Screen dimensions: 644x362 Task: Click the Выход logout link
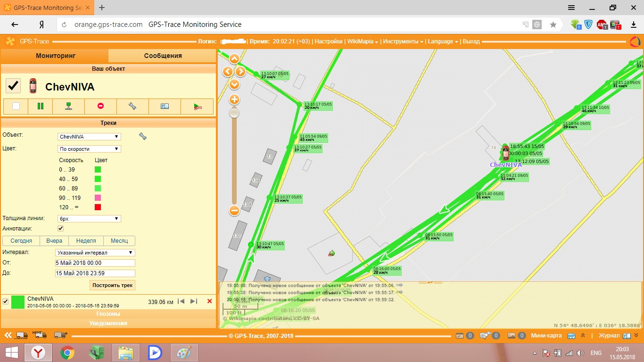[471, 41]
